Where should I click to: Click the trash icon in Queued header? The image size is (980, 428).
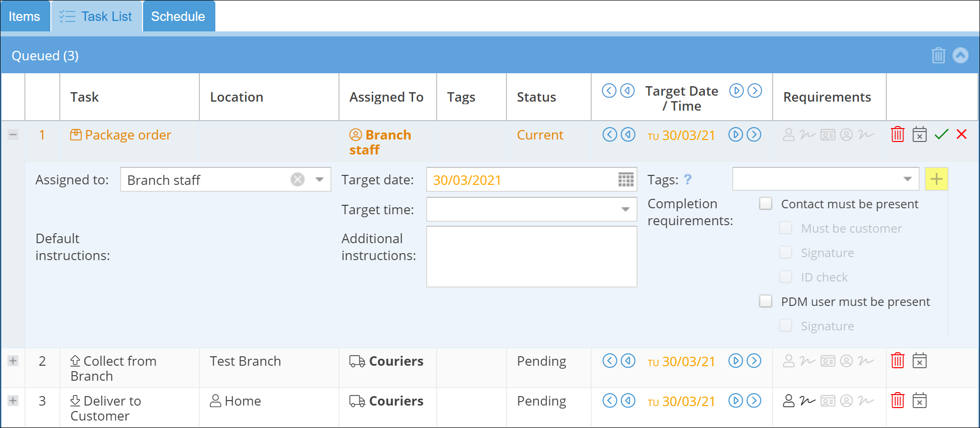point(938,55)
